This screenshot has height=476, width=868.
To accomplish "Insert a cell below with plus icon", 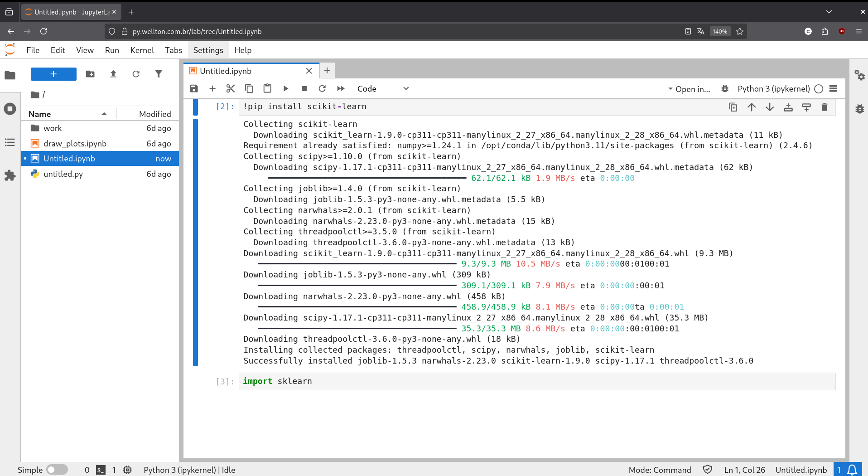I will [212, 88].
